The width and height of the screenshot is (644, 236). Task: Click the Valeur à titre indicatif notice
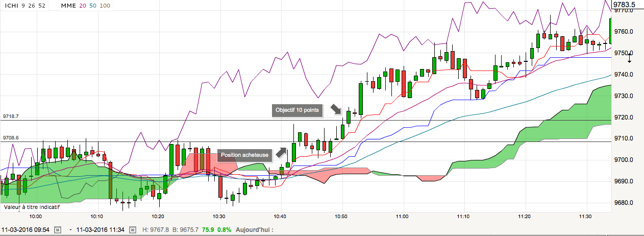32,207
